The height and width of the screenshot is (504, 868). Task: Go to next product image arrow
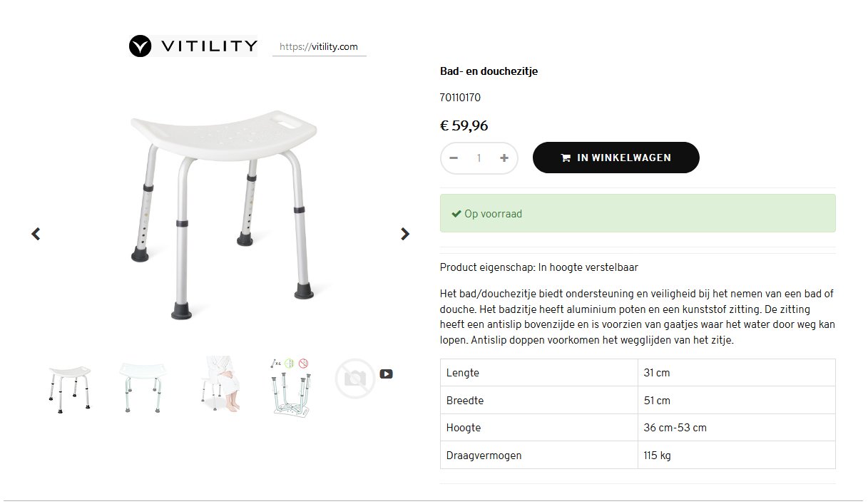click(405, 234)
